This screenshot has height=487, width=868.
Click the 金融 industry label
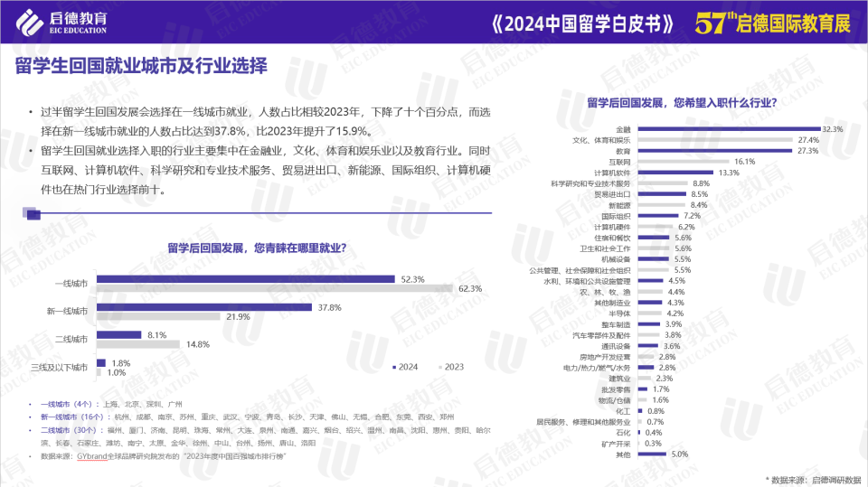click(x=623, y=129)
